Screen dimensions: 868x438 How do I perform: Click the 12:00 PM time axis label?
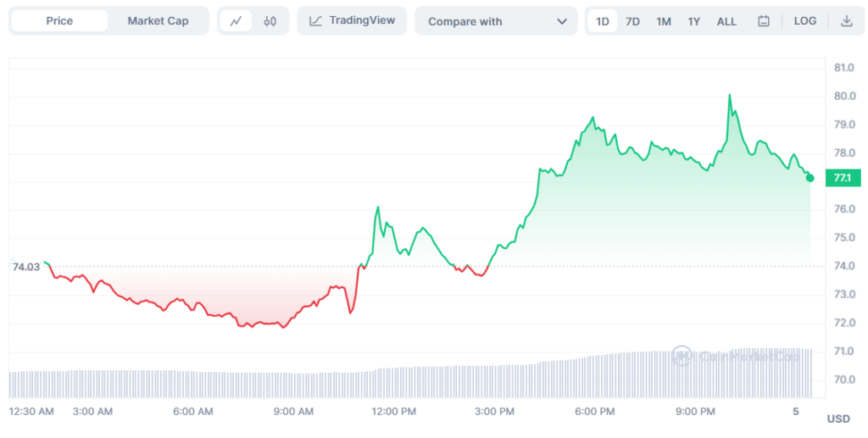(393, 412)
